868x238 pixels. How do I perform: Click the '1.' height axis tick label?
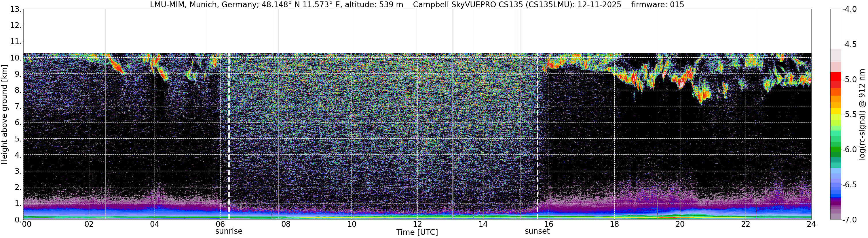coord(18,204)
